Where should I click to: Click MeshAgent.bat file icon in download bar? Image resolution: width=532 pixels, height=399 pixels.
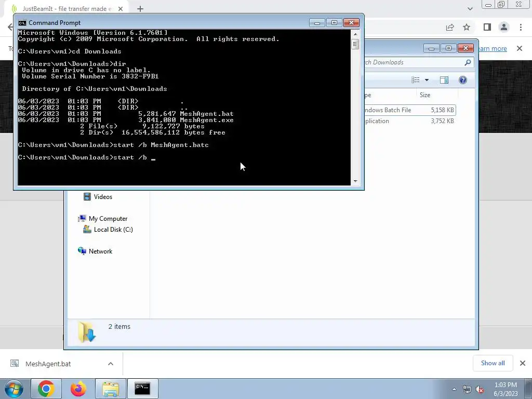pos(15,363)
